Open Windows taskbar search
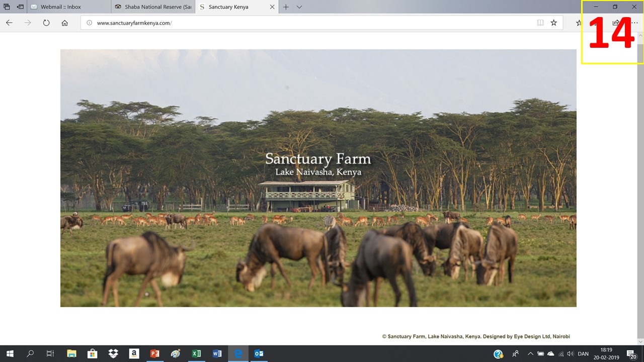This screenshot has width=644, height=362. [30, 354]
